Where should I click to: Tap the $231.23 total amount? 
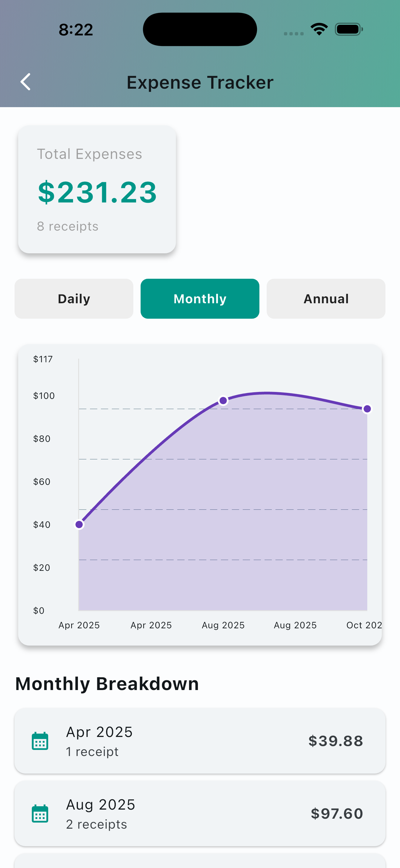point(97,192)
